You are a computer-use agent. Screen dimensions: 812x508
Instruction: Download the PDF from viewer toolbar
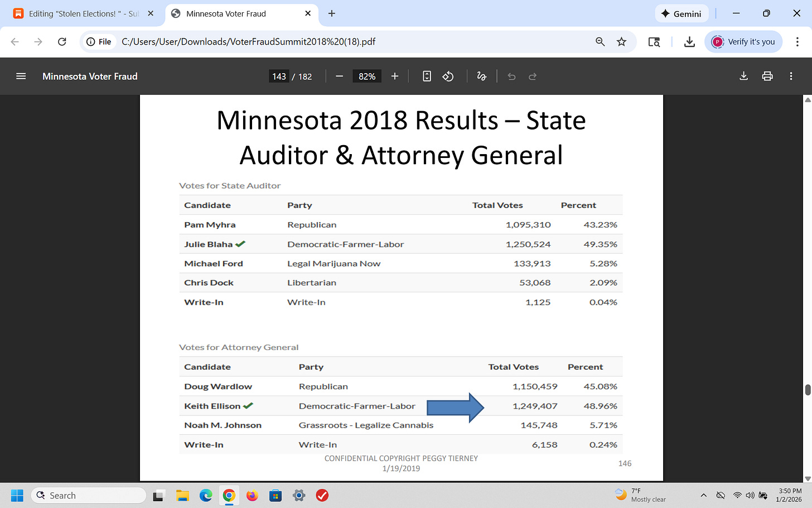pos(743,76)
